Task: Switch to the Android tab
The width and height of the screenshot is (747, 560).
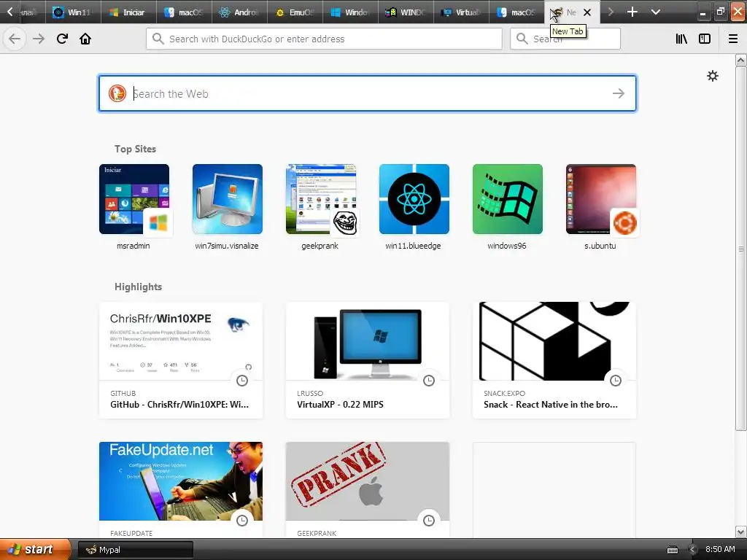Action: (239, 12)
